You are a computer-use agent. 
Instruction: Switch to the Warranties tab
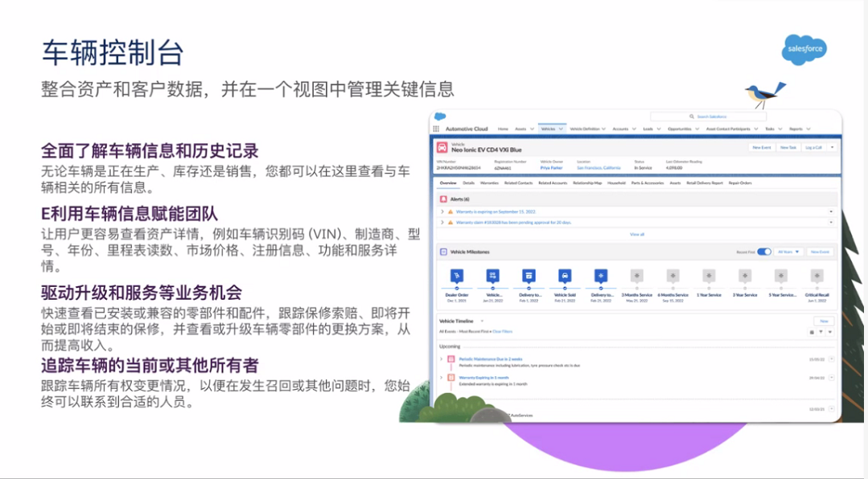click(x=489, y=183)
